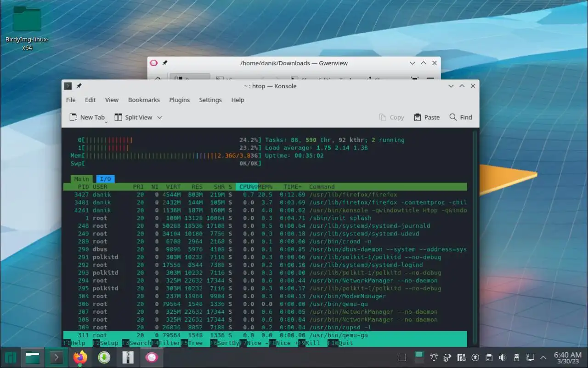Click F3 Search in htop footer
This screenshot has height=368, width=588.
pyautogui.click(x=137, y=343)
